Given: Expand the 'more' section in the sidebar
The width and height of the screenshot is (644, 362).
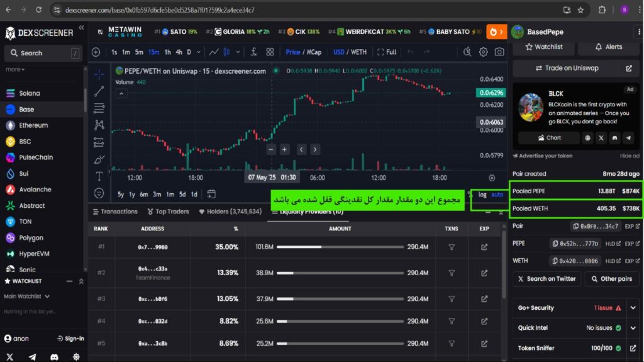Looking at the screenshot, I should (x=15, y=69).
